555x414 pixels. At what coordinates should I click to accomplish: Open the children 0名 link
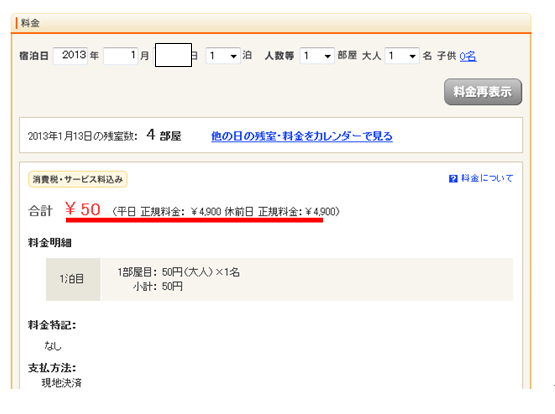click(x=468, y=56)
